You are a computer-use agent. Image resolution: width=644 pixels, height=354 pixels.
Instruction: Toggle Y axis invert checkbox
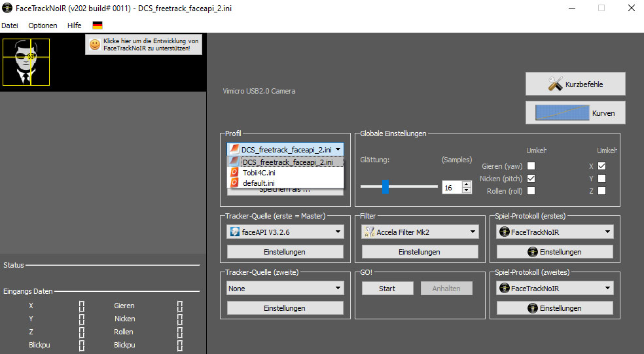coord(601,178)
